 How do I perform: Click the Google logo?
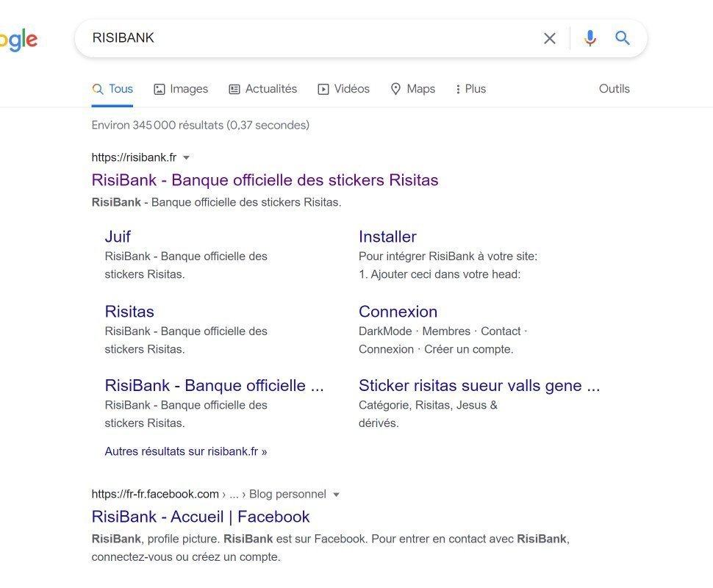pyautogui.click(x=18, y=40)
